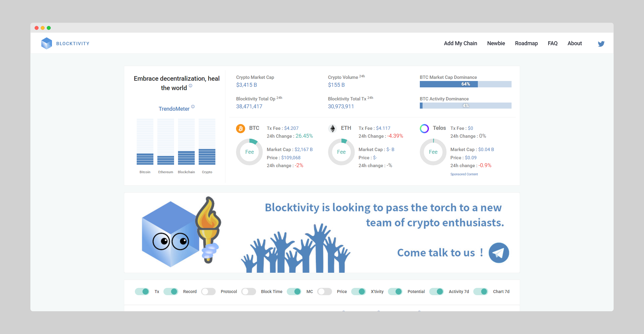Click the TrendoMeter heading link

tap(174, 109)
